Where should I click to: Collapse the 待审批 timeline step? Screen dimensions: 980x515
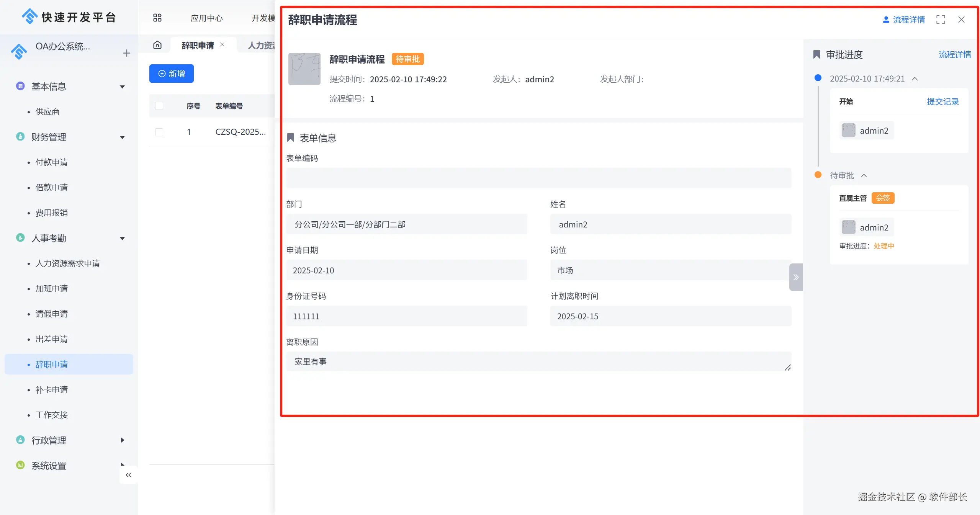point(864,176)
